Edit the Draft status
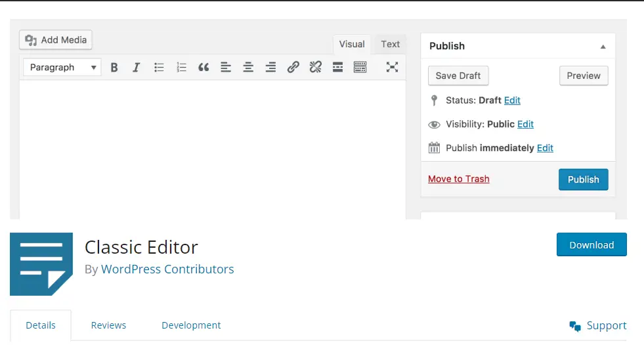 click(512, 101)
